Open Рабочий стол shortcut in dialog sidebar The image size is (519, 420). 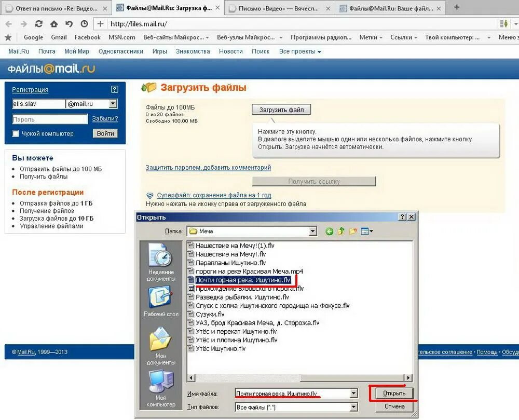point(161,301)
